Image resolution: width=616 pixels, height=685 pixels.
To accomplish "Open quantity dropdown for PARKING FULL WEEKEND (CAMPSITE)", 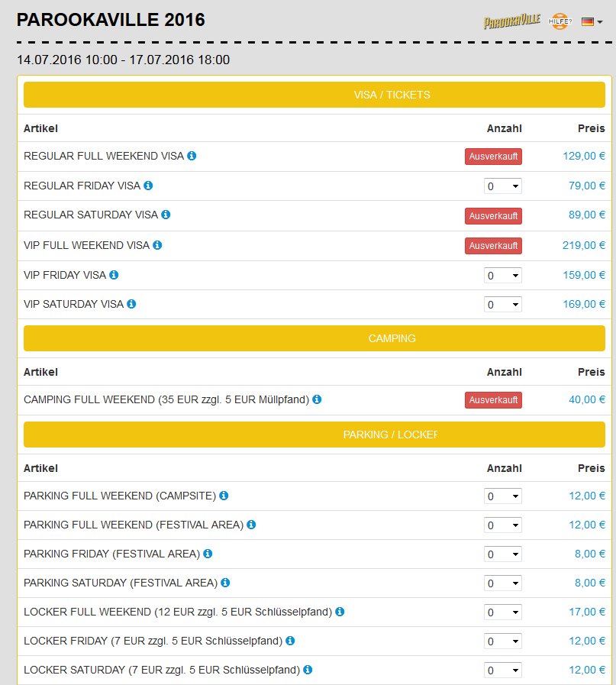I will pyautogui.click(x=503, y=496).
